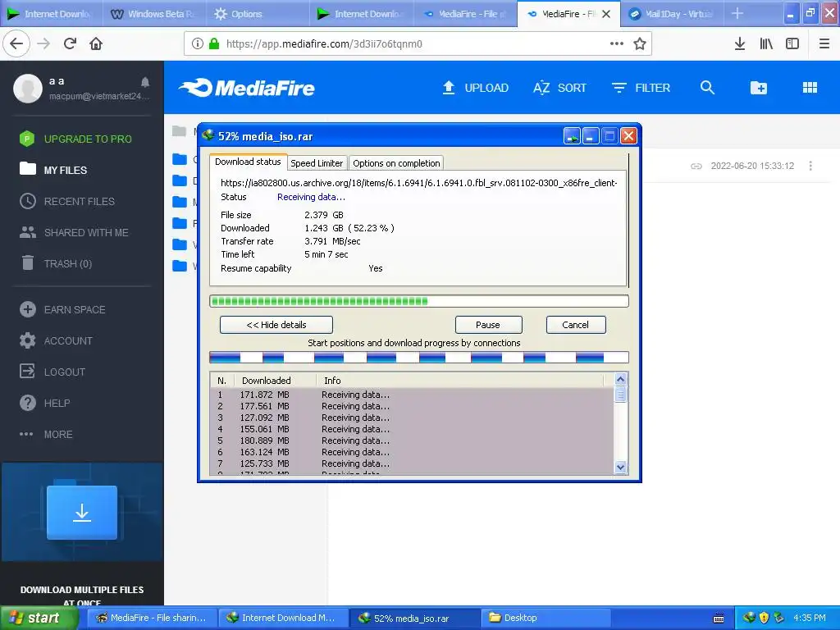The height and width of the screenshot is (630, 840).
Task: Open the Filter menu
Action: click(641, 88)
